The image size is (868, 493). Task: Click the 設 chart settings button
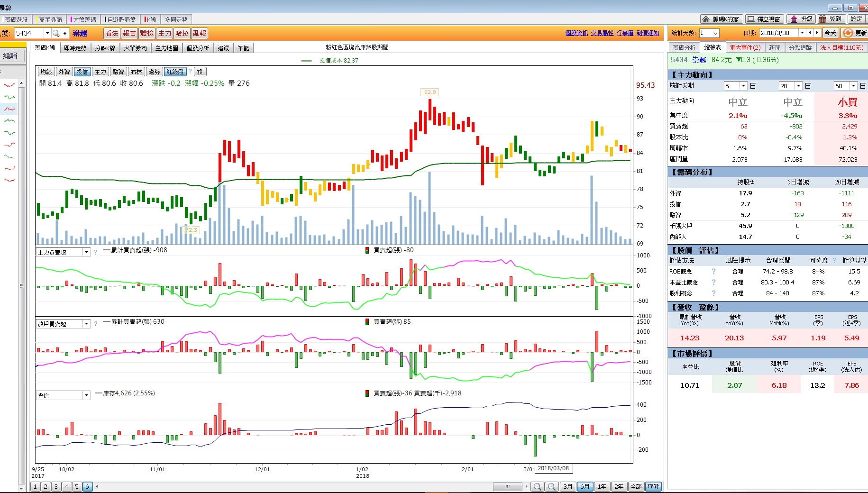(200, 72)
